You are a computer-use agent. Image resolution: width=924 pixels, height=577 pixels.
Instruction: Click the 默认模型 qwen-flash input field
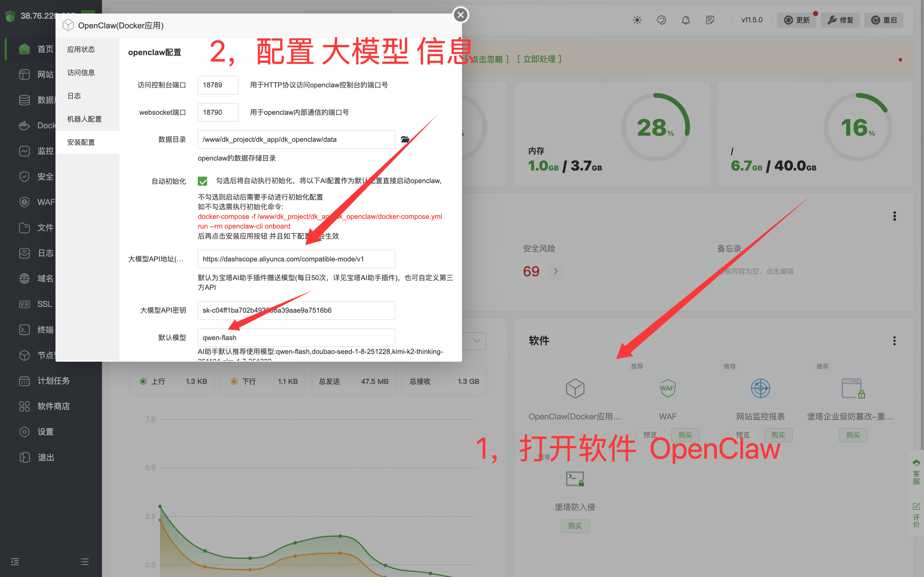click(296, 337)
